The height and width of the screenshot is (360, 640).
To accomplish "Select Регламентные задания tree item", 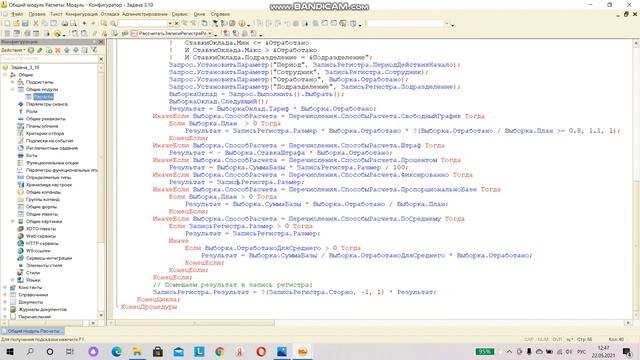I will [51, 148].
